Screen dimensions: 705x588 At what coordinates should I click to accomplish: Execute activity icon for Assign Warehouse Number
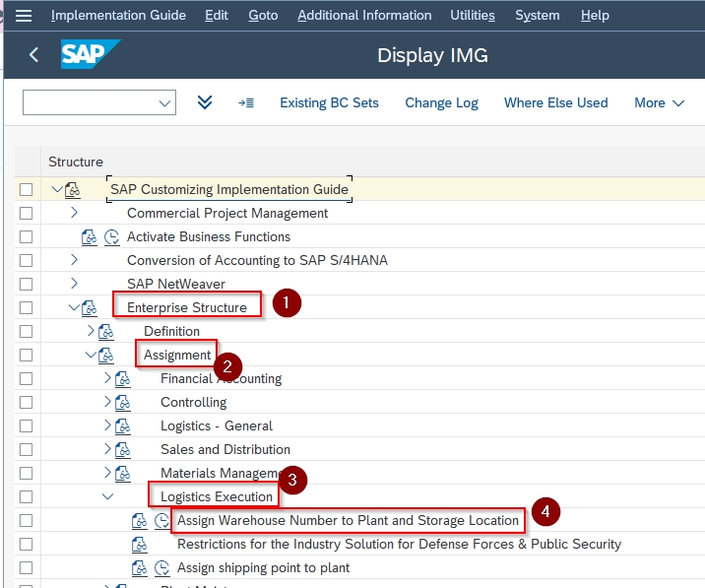[x=161, y=521]
